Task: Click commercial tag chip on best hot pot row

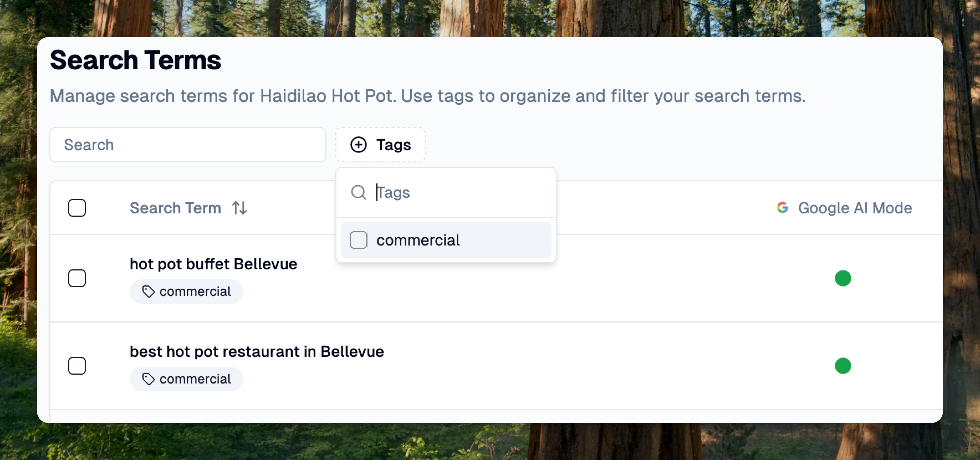Action: click(x=187, y=379)
